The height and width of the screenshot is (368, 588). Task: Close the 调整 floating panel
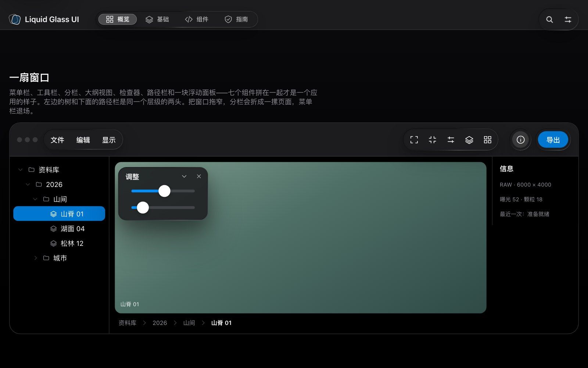coord(199,176)
